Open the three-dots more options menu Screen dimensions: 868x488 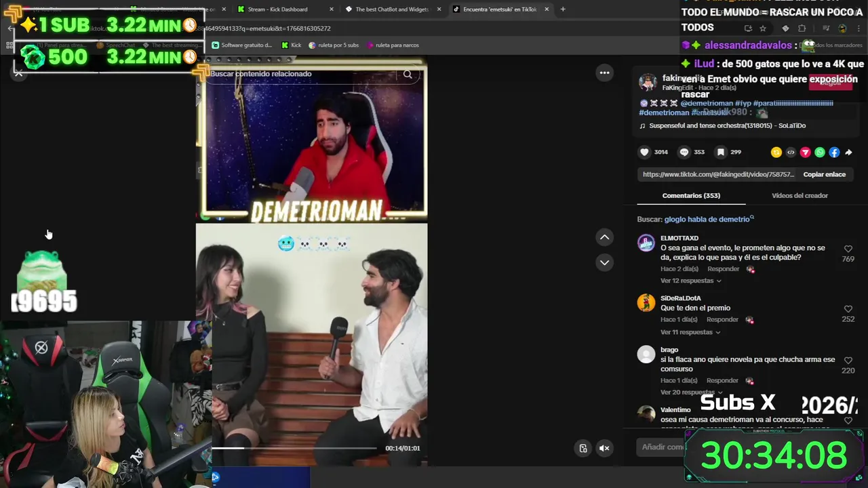pyautogui.click(x=604, y=73)
